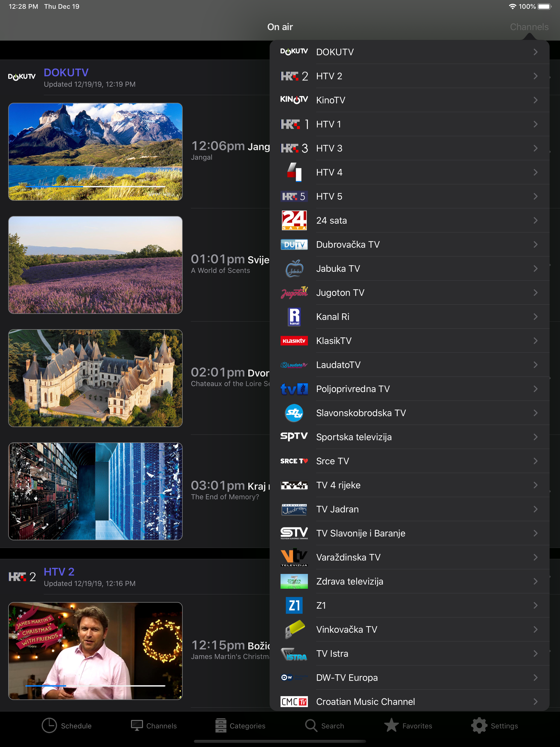Screen dimensions: 560x747
Task: Open the Loire chateau thumbnail
Action: coord(95,378)
